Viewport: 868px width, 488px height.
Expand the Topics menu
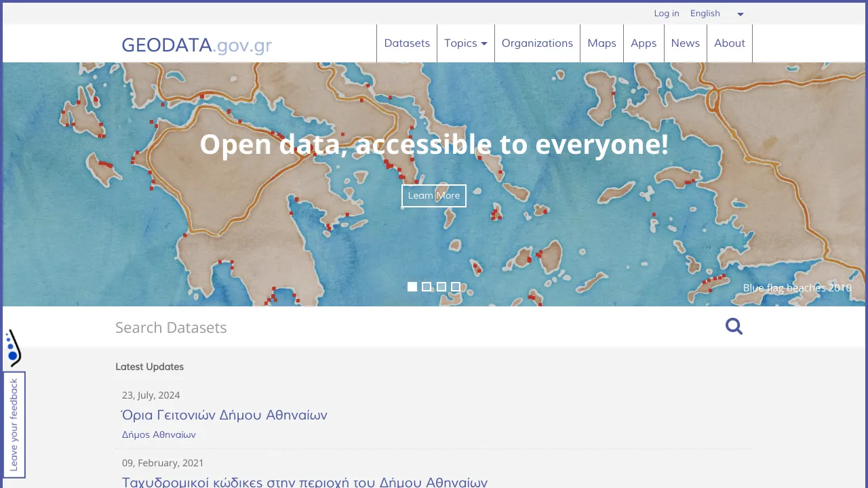pyautogui.click(x=466, y=43)
